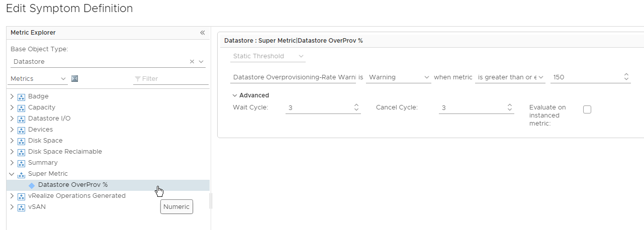
Task: Collapse the Metric Explorer panel
Action: [x=202, y=33]
